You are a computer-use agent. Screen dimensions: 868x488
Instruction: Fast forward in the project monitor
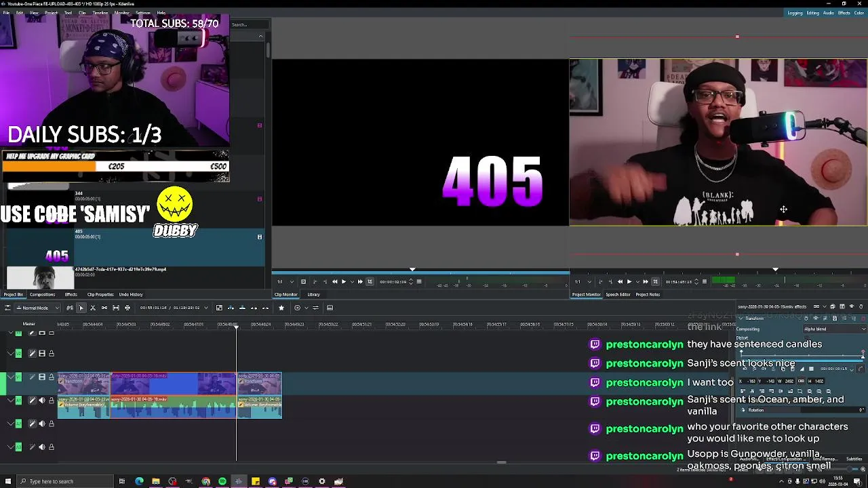(646, 281)
